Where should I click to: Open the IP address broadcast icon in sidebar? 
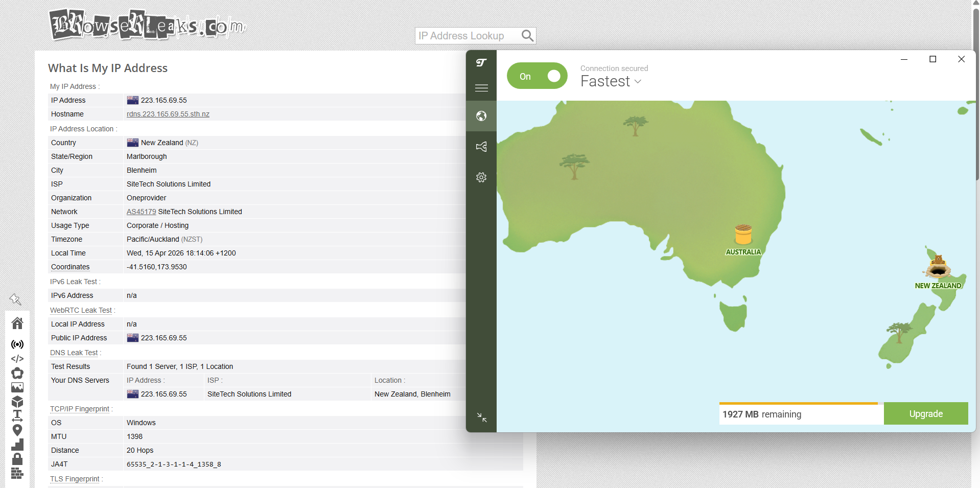tap(17, 344)
